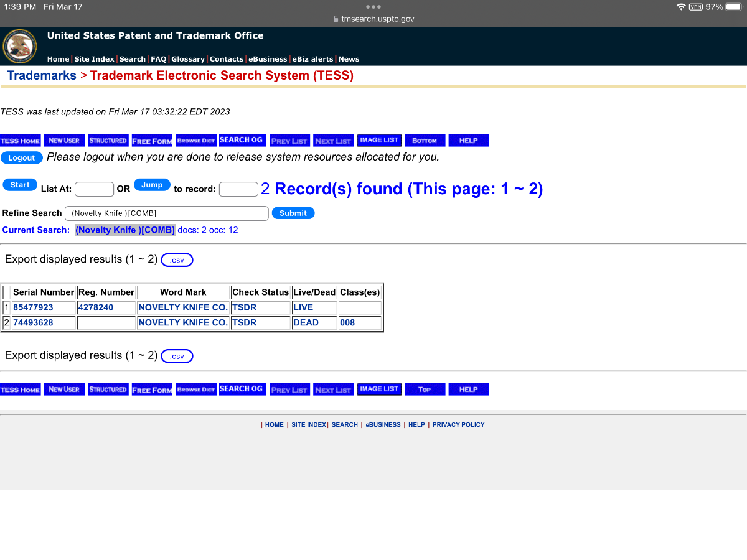The height and width of the screenshot is (560, 747).
Task: Click upper .csv export button
Action: pyautogui.click(x=177, y=260)
